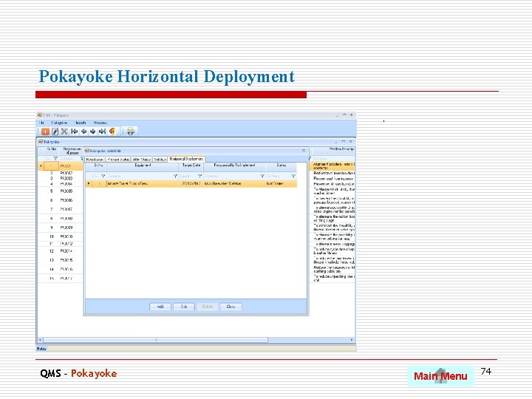Click the red-yellow icon left of the printer
This screenshot has width=532, height=399.
click(x=112, y=132)
